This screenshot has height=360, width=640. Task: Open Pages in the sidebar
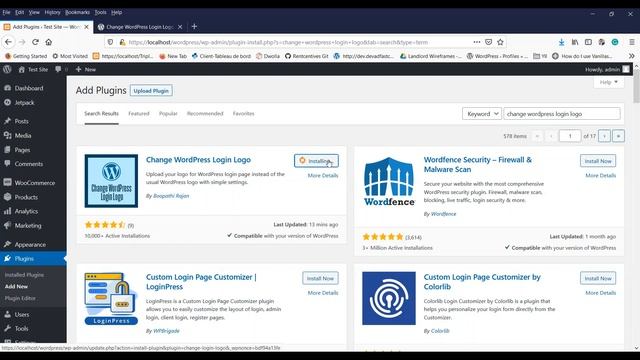click(x=22, y=150)
